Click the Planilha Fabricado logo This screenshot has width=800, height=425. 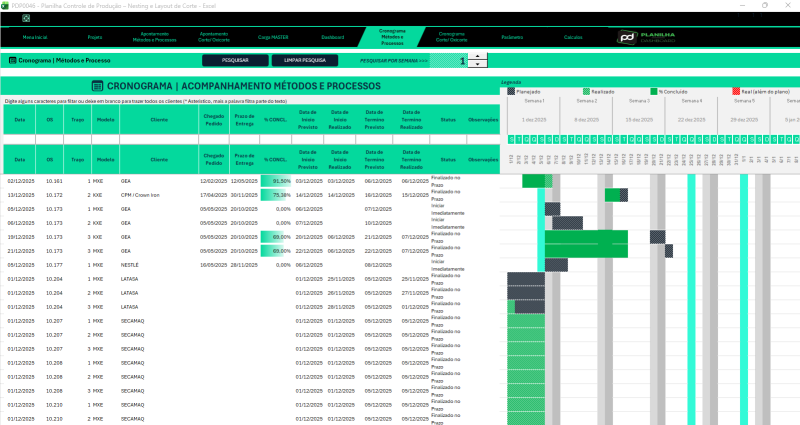coord(646,37)
